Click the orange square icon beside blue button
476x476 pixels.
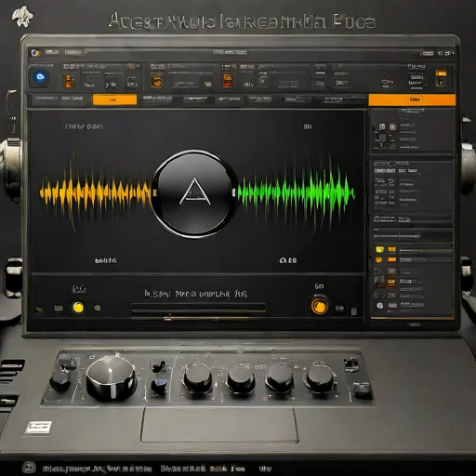click(x=69, y=81)
